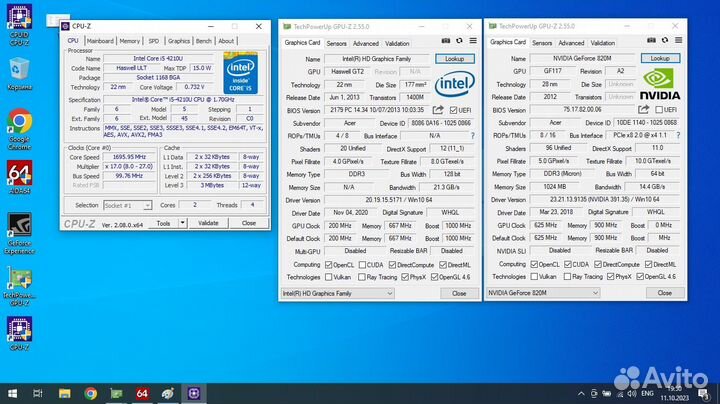Screen dimensions: 720x404
Task: Toggle CUDA checkbox in Intel GPU-Z
Action: [362, 265]
